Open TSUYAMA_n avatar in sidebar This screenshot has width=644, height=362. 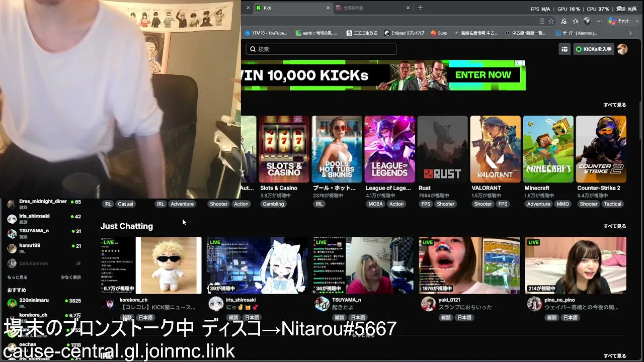pyautogui.click(x=12, y=233)
